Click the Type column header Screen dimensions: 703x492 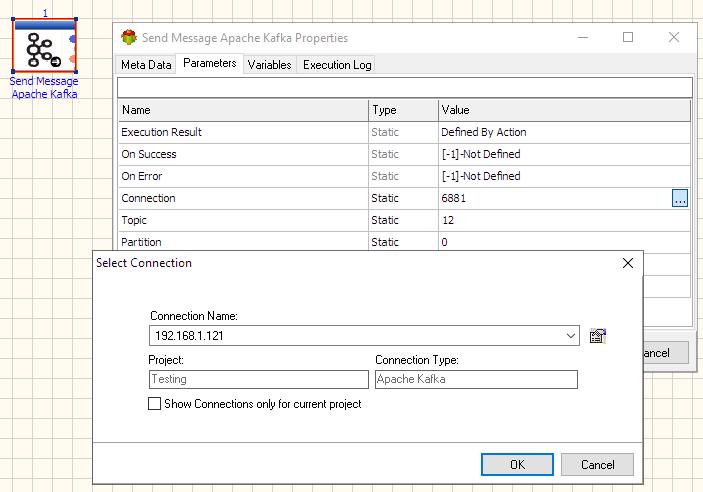tap(403, 110)
